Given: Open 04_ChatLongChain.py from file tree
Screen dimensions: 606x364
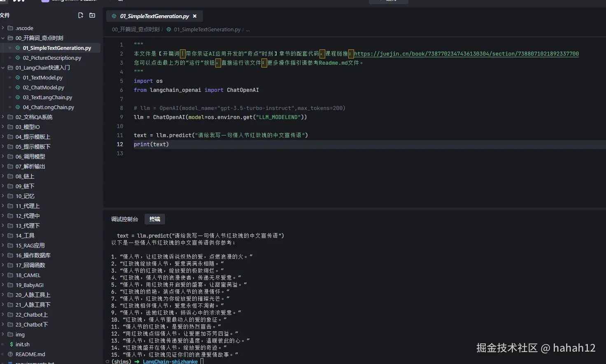Looking at the screenshot, I should coord(48,107).
